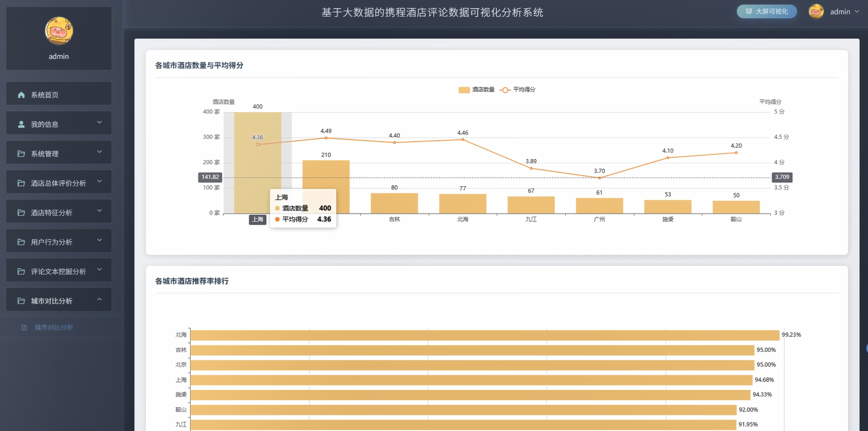The image size is (868, 431).
Task: Click the 吉林 bar showing 80
Action: coord(394,204)
